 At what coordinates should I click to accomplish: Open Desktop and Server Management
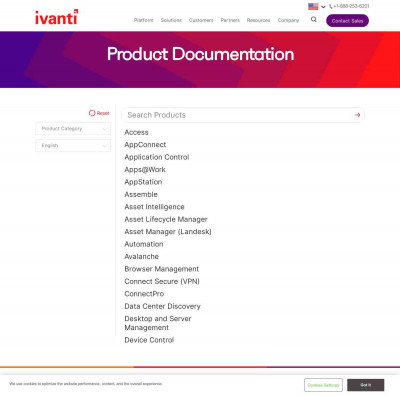point(158,323)
